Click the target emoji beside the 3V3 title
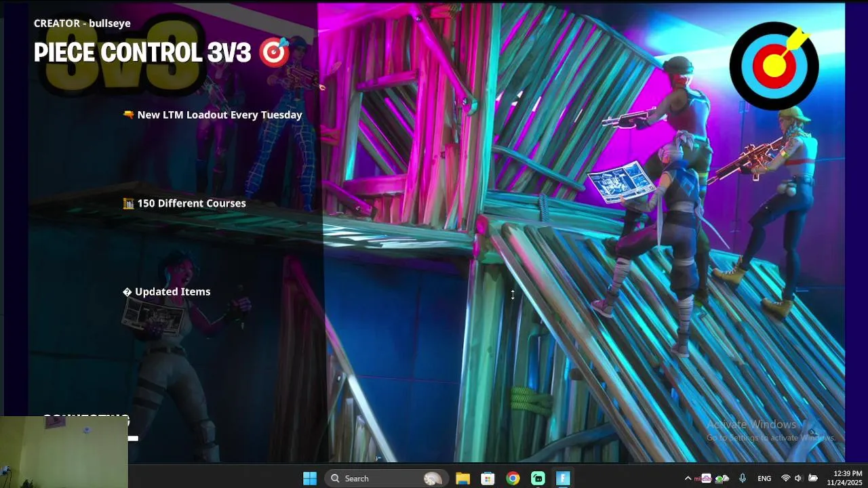Screen dimensions: 868x488 (x=275, y=53)
